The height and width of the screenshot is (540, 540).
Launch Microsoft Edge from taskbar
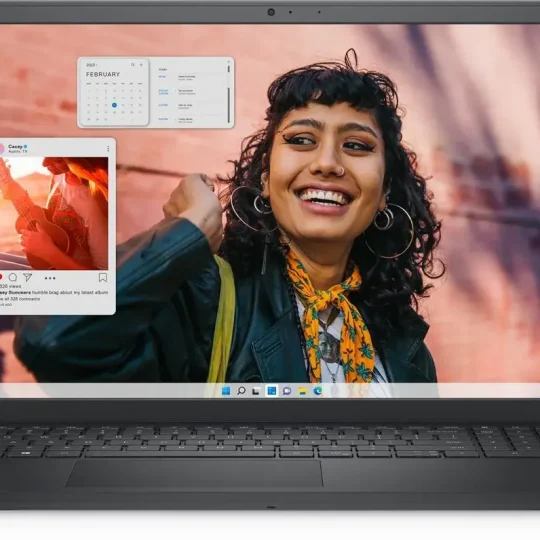pyautogui.click(x=318, y=391)
